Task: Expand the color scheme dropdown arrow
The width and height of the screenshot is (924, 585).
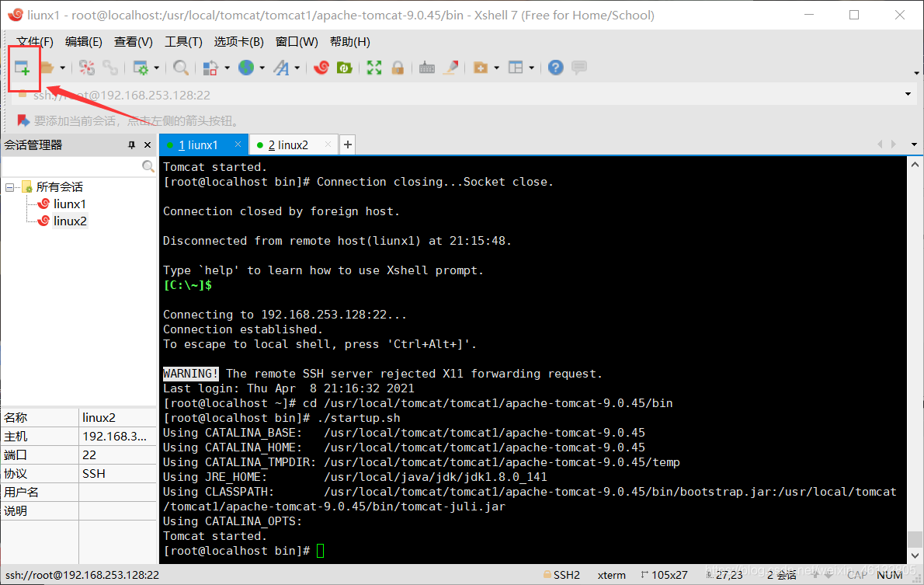Action: (x=227, y=68)
